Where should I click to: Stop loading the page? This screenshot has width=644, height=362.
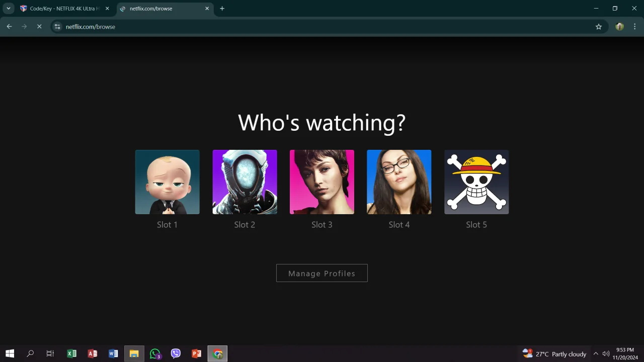tap(39, 27)
